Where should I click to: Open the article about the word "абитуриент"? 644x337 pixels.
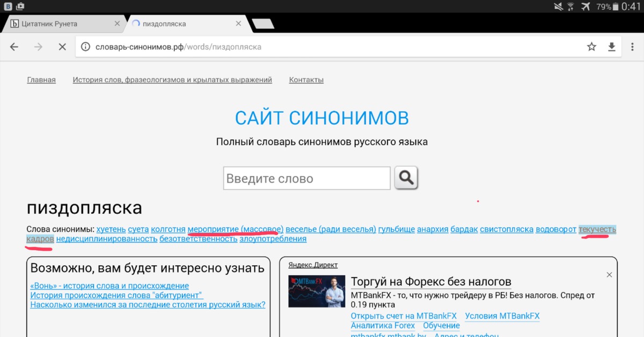(116, 295)
